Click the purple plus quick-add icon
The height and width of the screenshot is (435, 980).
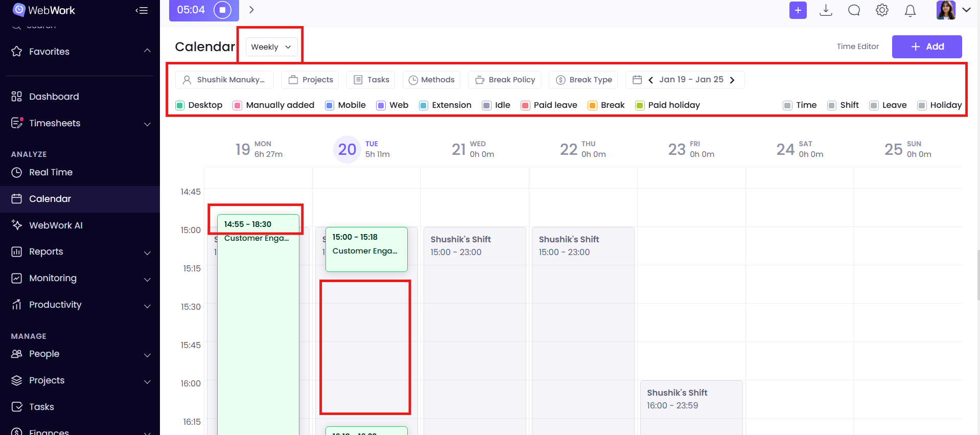798,10
